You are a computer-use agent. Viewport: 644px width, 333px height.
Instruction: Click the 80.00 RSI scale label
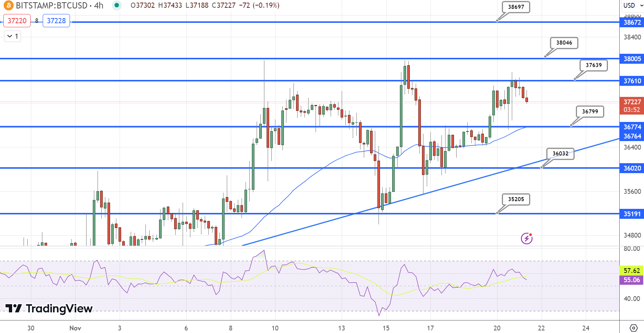pos(632,249)
